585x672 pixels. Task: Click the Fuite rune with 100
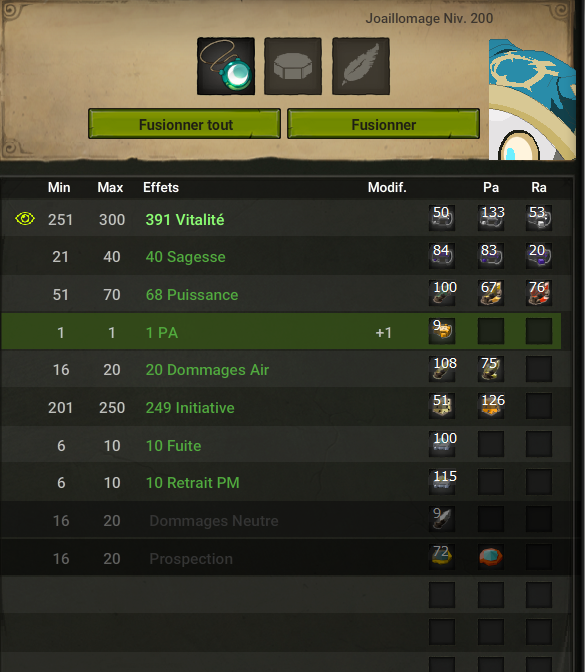tap(442, 444)
